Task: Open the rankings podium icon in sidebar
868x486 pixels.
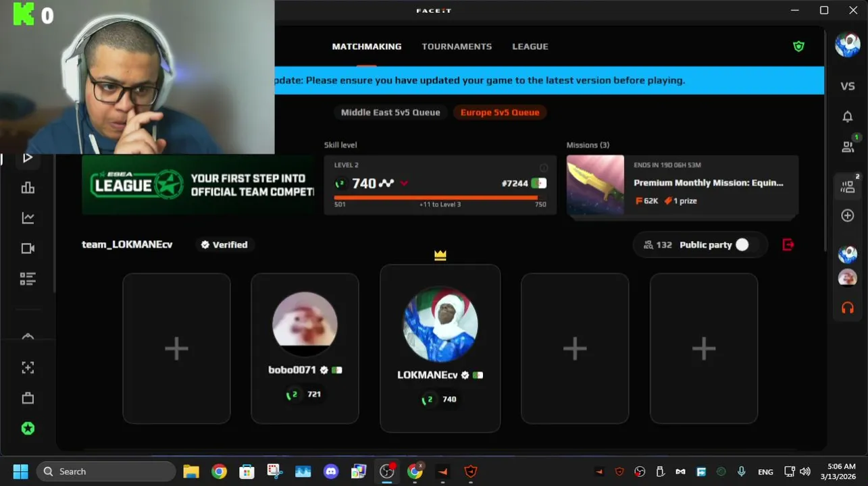Action: coord(28,188)
